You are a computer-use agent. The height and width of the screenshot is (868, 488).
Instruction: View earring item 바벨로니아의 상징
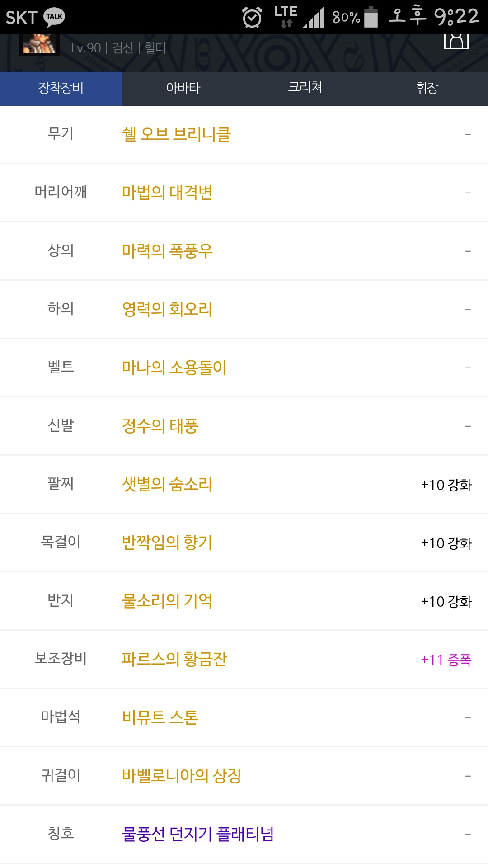[x=181, y=776]
